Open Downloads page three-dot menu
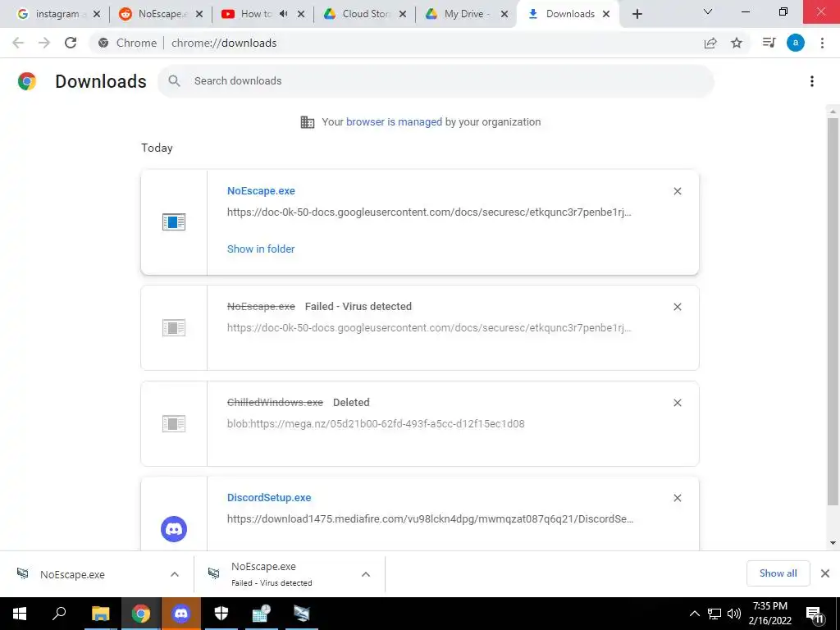 pos(812,81)
